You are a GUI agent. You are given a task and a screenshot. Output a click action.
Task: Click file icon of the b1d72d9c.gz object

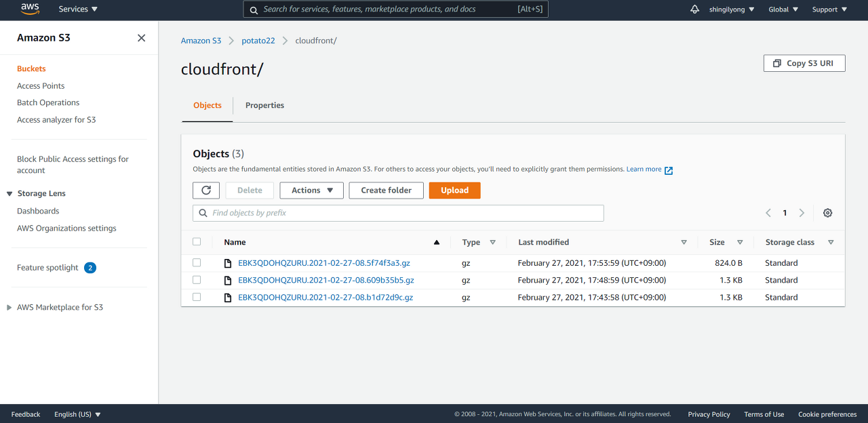point(229,298)
